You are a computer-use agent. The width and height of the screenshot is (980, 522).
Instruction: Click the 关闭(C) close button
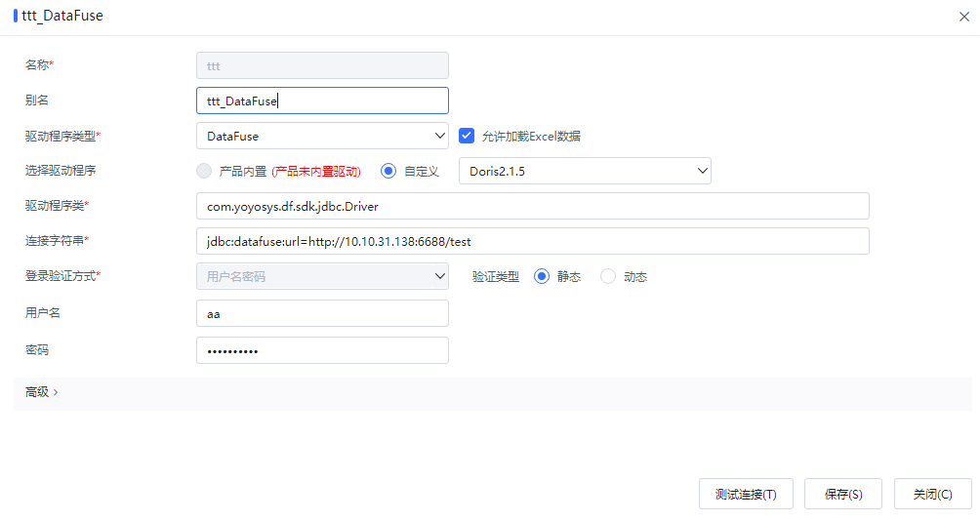click(x=932, y=494)
